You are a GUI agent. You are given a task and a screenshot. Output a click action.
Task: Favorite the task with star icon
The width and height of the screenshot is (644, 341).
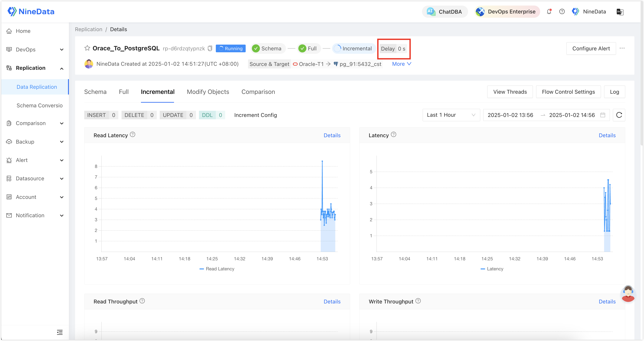point(87,48)
